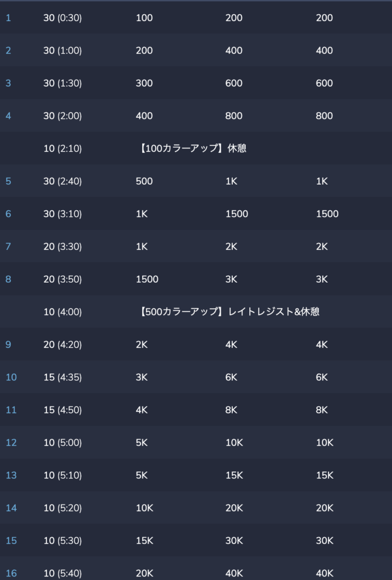Click the 500 value in level 5
The image size is (392, 580).
144,181
